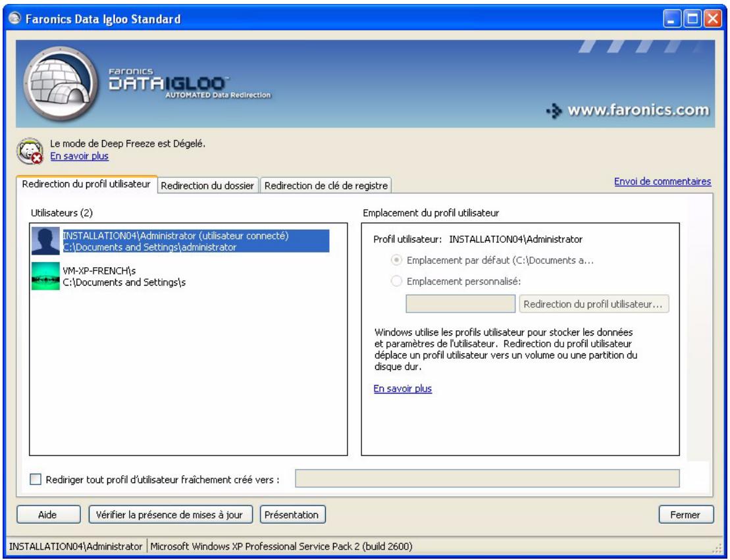Click 'Vérifier la présence de mises à jour' button
The width and height of the screenshot is (730, 560).
click(170, 515)
